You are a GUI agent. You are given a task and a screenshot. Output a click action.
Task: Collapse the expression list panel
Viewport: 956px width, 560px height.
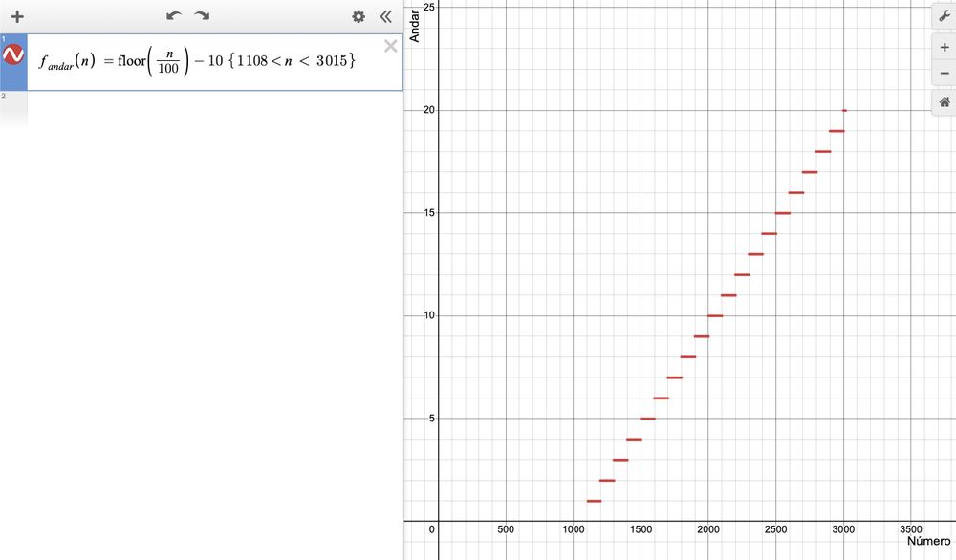(386, 16)
